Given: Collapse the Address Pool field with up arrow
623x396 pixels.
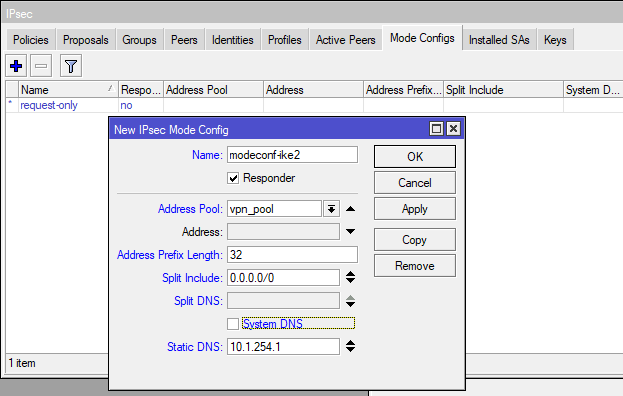Looking at the screenshot, I should click(x=350, y=209).
